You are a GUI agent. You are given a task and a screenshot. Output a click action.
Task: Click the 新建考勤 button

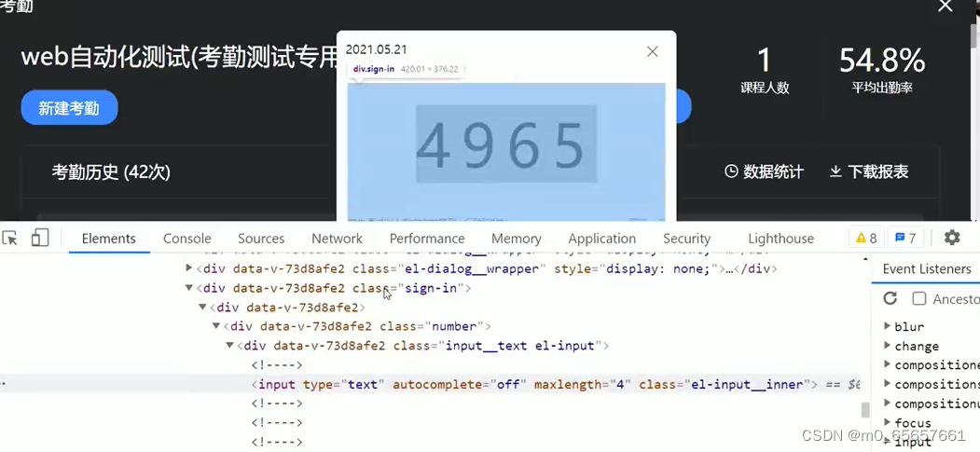point(69,108)
